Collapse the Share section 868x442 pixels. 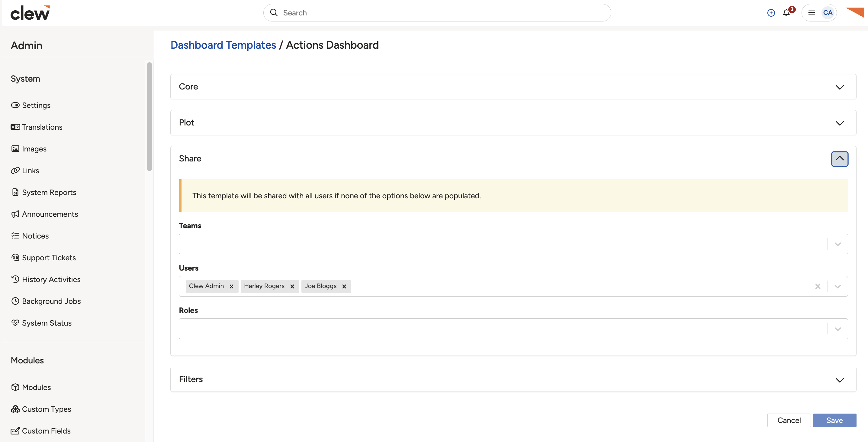click(839, 159)
